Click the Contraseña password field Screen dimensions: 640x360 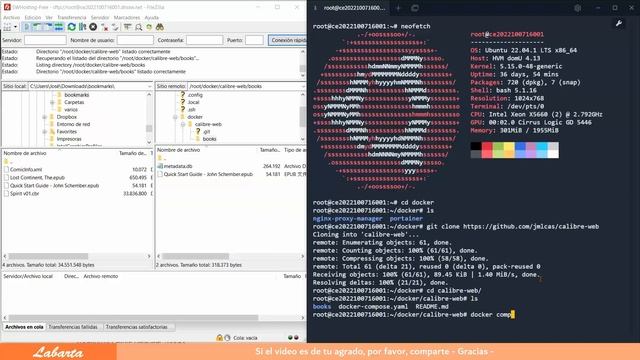[204, 40]
